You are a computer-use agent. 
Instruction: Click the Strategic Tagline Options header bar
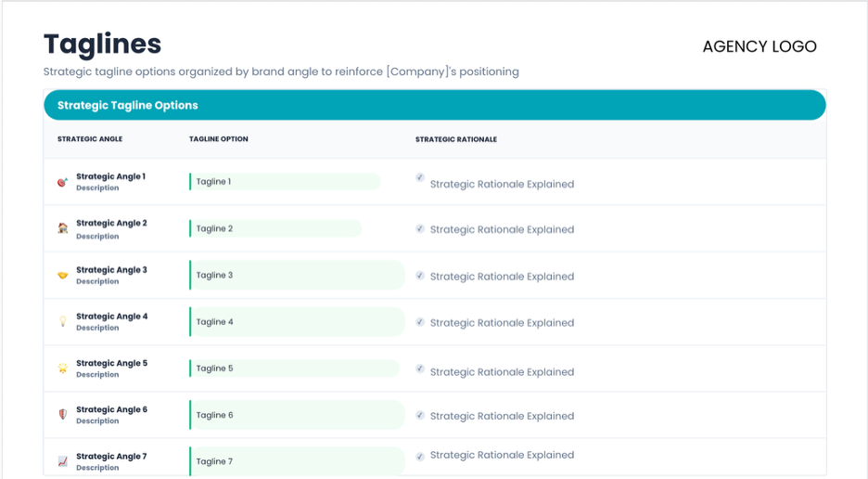point(435,105)
